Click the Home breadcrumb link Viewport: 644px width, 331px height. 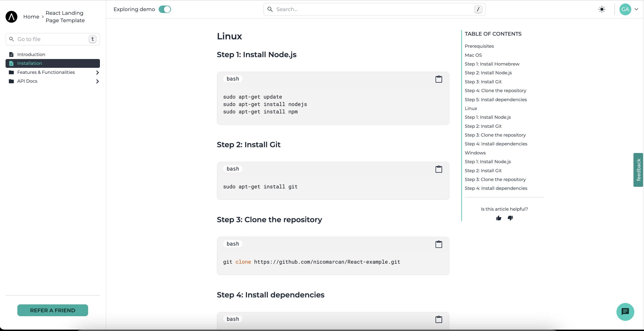31,17
